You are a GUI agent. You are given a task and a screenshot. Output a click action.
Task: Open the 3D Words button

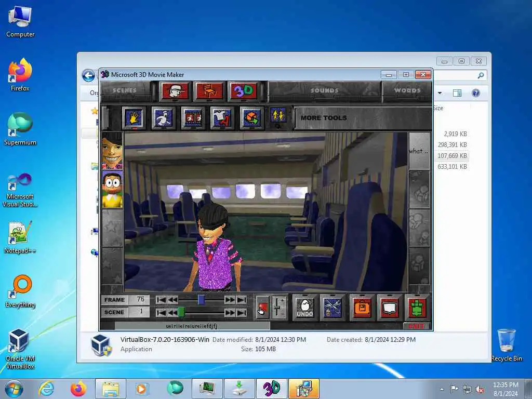pos(243,90)
